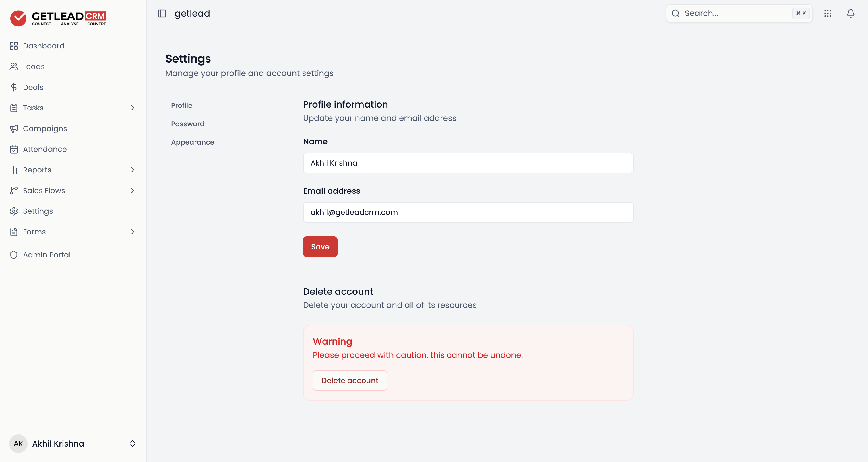The width and height of the screenshot is (868, 462).
Task: Expand the Reports submenu chevron
Action: [x=132, y=170]
